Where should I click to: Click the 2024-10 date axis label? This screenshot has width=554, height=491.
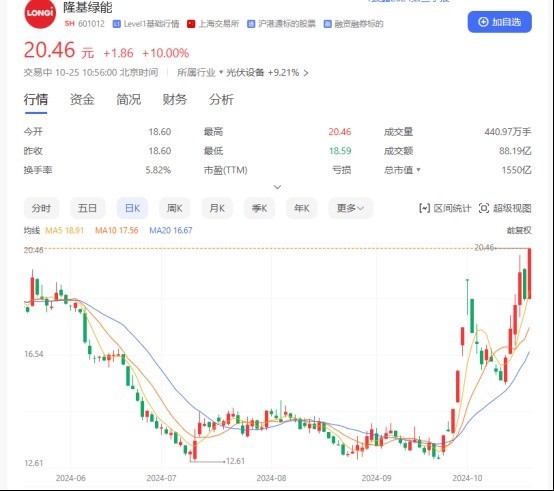pyautogui.click(x=467, y=478)
